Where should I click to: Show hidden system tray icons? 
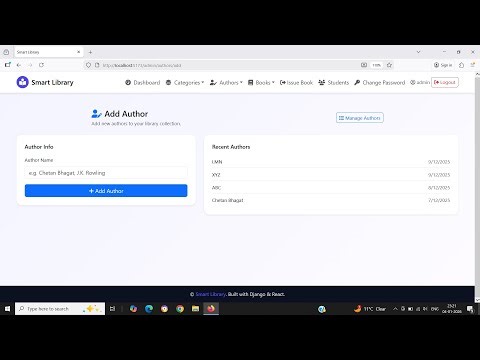point(395,309)
